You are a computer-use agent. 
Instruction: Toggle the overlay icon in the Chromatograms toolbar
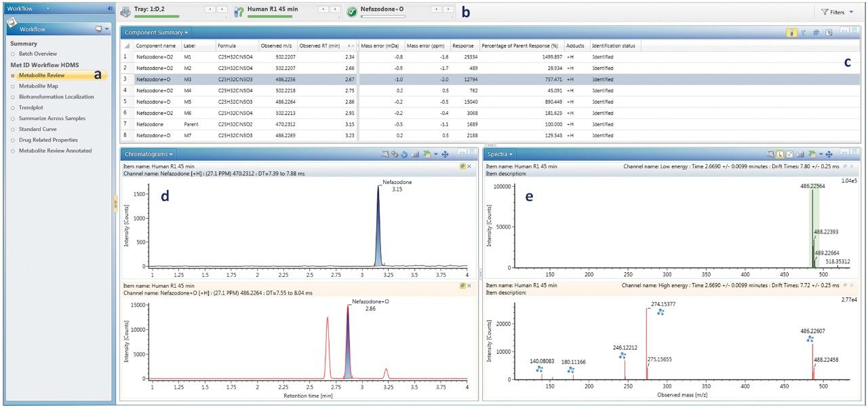pos(395,155)
